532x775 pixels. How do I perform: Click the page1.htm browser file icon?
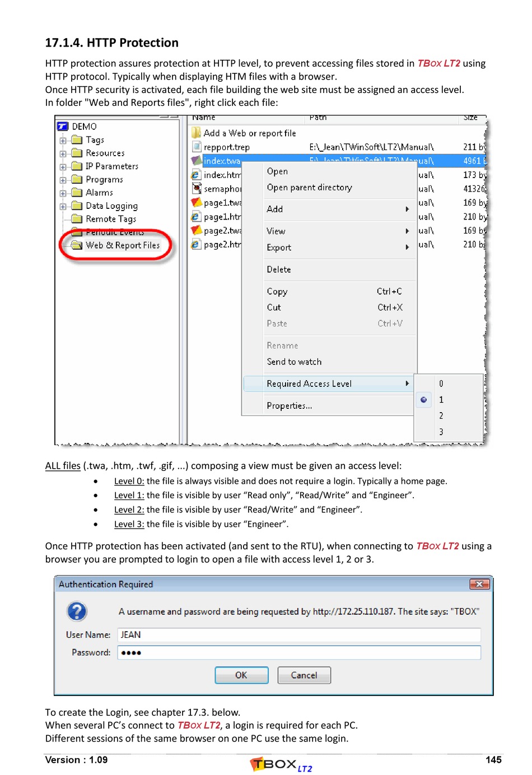pyautogui.click(x=196, y=216)
